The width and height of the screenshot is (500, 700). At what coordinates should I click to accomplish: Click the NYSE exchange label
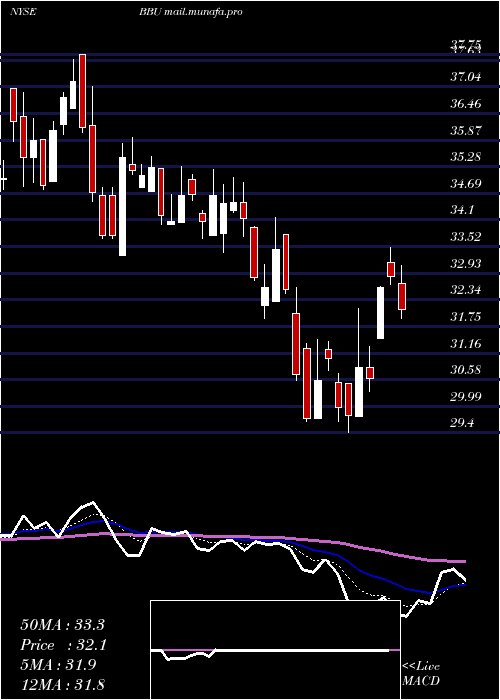click(23, 12)
